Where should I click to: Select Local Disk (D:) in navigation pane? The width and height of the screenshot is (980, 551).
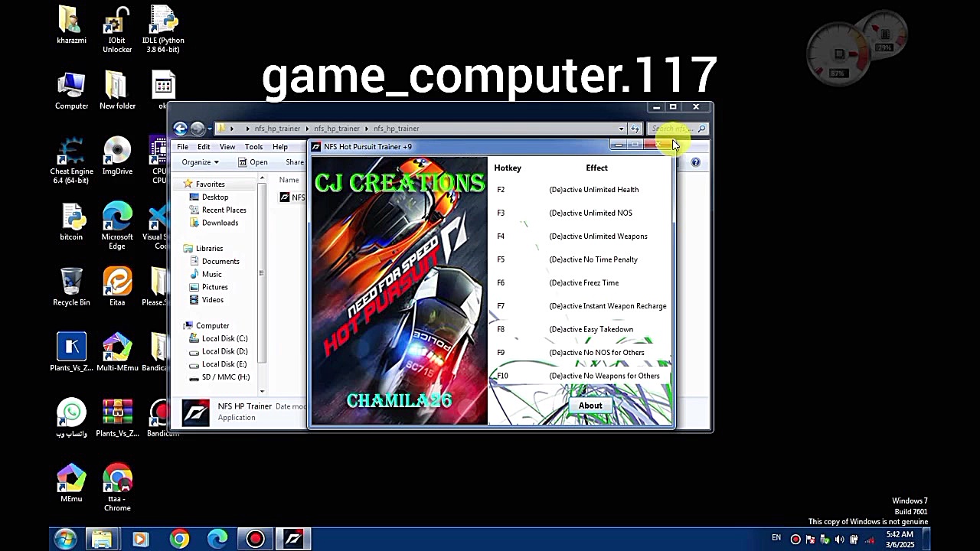224,351
